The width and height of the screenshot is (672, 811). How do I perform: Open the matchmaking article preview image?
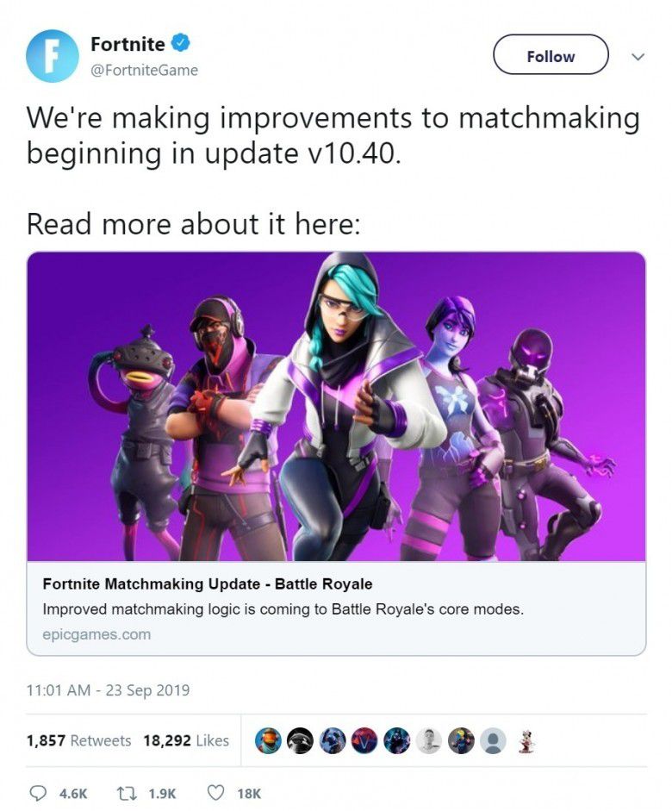pos(336,407)
